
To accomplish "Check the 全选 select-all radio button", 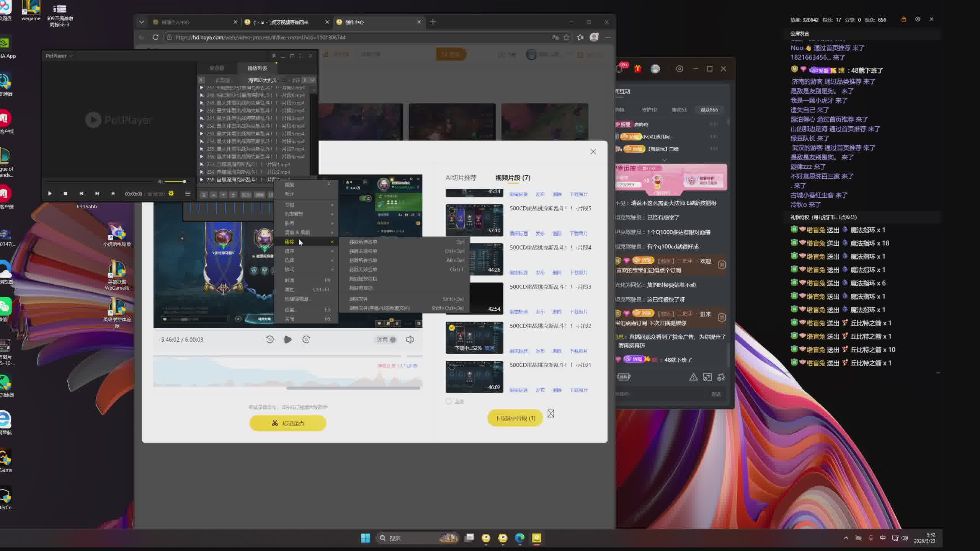I will tap(449, 401).
